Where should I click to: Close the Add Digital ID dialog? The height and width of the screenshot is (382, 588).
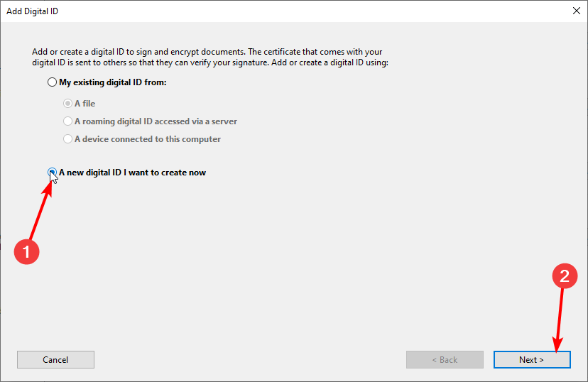[x=577, y=11]
